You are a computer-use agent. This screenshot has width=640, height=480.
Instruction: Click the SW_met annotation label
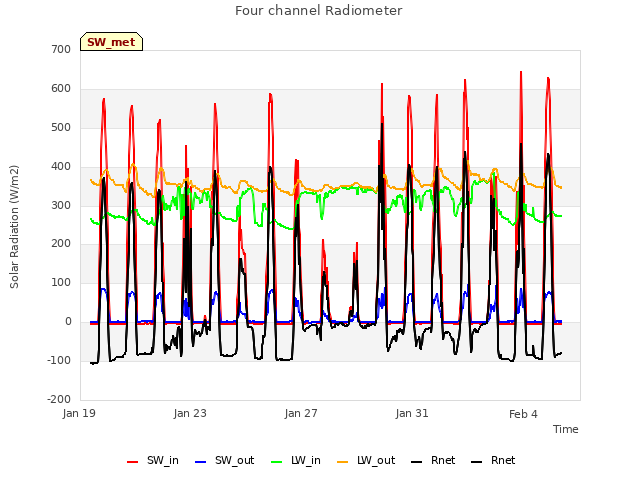[111, 42]
